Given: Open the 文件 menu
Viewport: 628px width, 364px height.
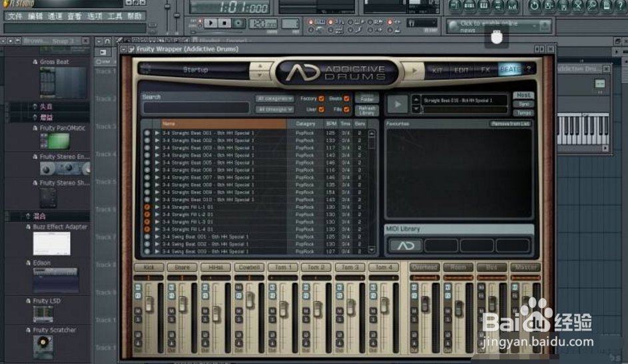Looking at the screenshot, I should [x=15, y=16].
